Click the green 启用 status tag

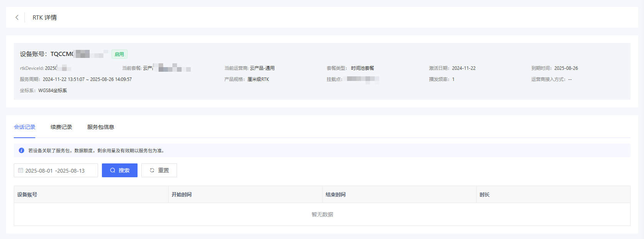tap(119, 54)
